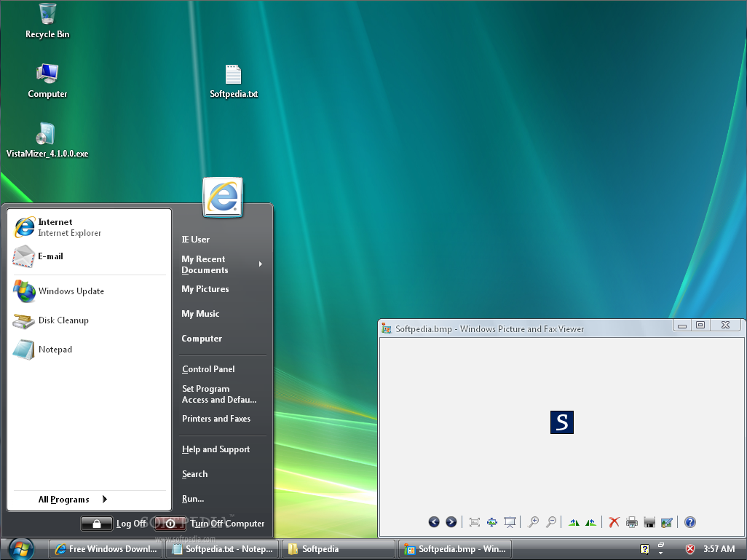Rotate the image counterclockwise

590,522
